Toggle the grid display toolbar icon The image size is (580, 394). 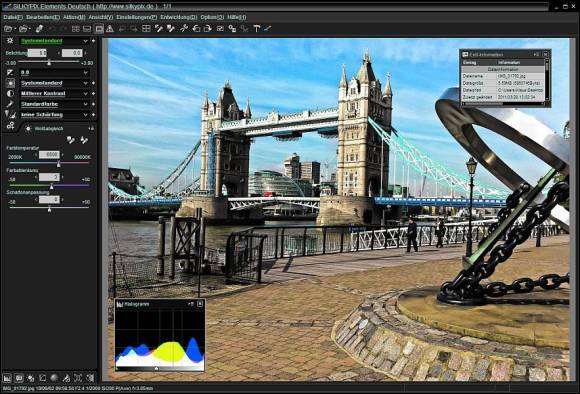[x=146, y=28]
